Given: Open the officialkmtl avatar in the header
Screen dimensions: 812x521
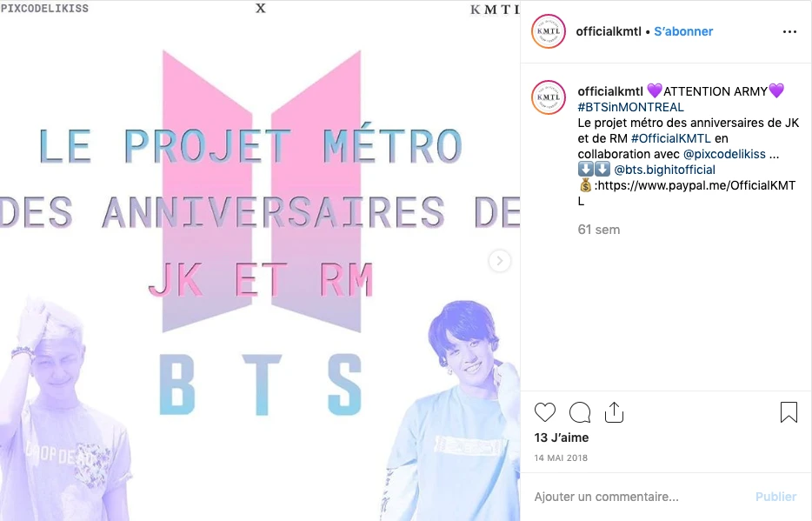Looking at the screenshot, I should [x=549, y=31].
